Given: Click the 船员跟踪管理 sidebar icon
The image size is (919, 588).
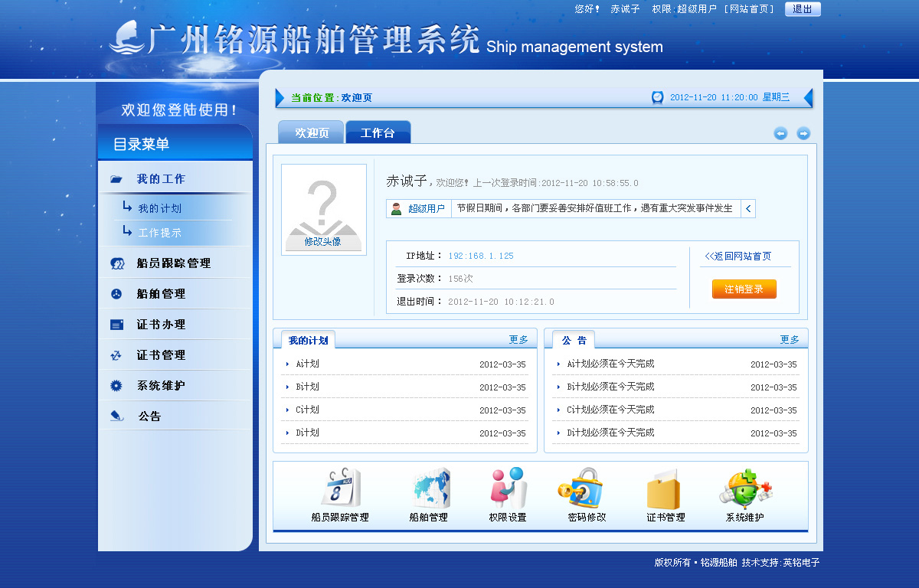Looking at the screenshot, I should (x=117, y=263).
